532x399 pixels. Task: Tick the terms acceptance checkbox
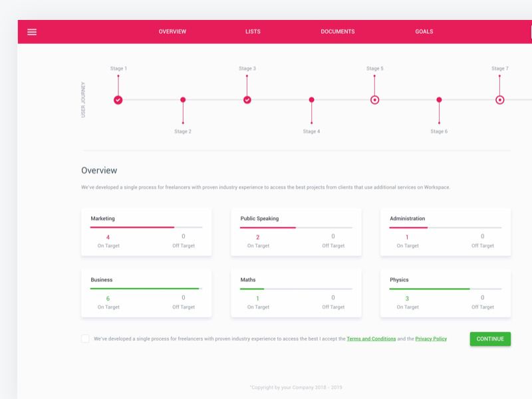85,338
